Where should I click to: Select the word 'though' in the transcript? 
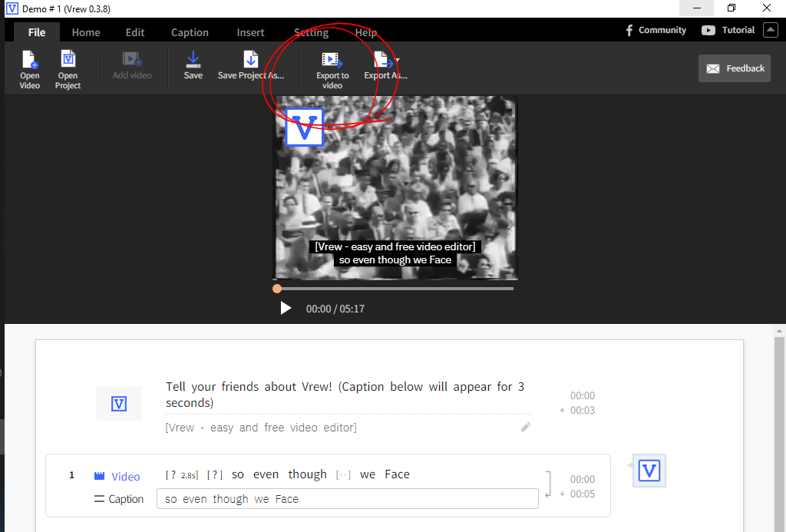pos(307,474)
